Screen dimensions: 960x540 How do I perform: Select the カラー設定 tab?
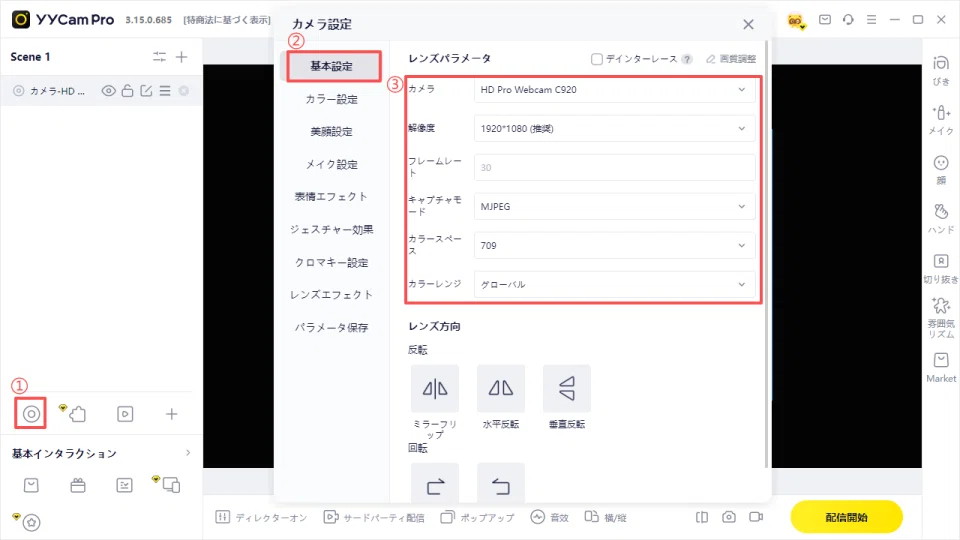click(x=331, y=99)
